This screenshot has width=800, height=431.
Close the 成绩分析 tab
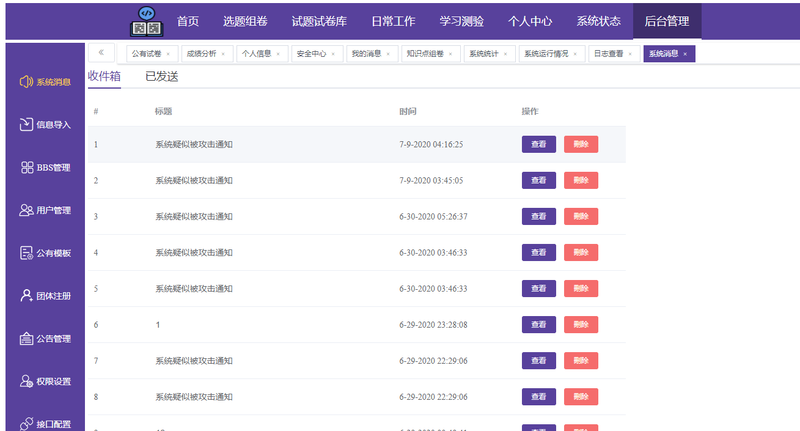223,54
